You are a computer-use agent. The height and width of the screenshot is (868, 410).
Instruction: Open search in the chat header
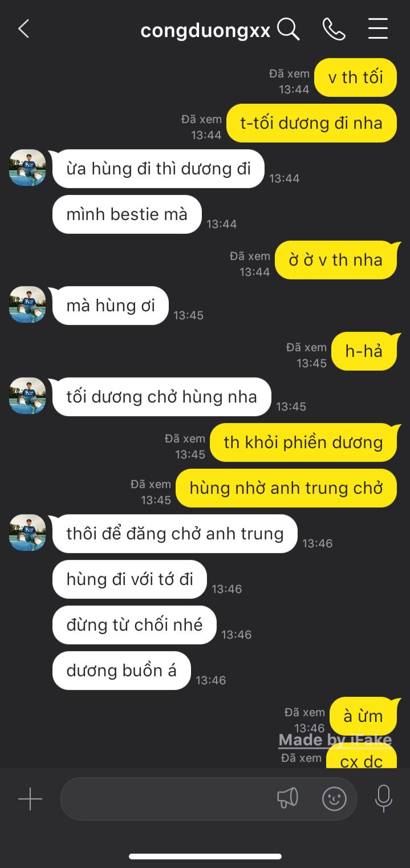[289, 29]
